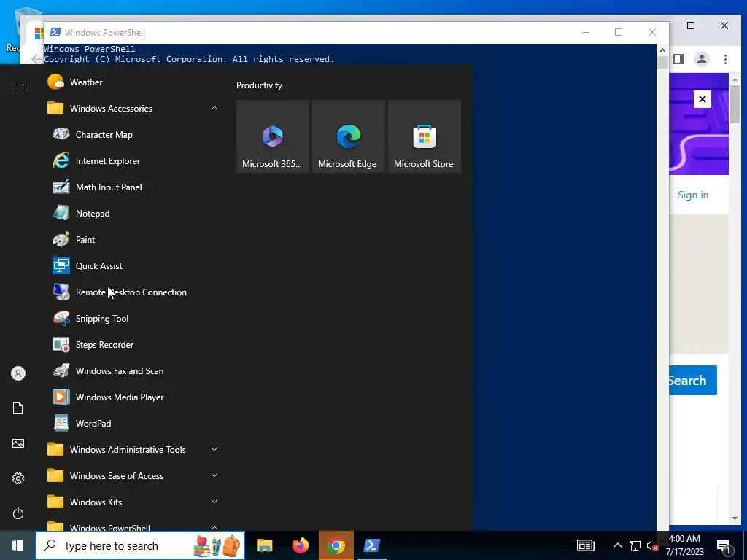This screenshot has height=560, width=747.
Task: Open user account icon in Start sidebar
Action: pyautogui.click(x=18, y=373)
